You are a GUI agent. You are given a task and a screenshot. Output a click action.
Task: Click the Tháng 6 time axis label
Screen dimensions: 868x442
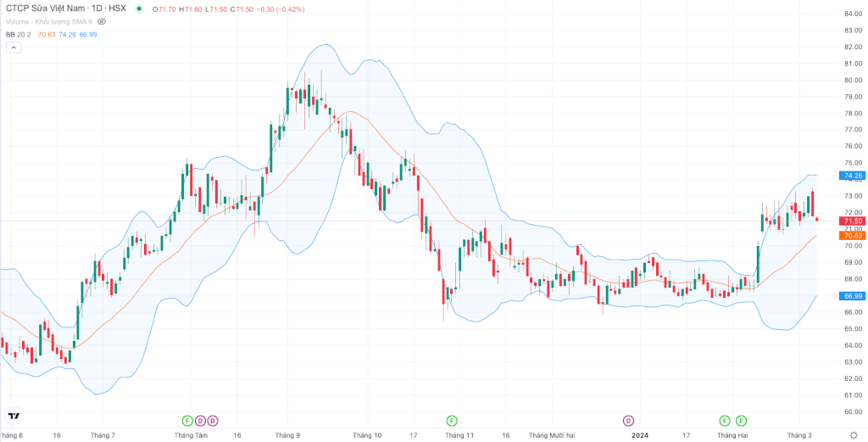12,435
